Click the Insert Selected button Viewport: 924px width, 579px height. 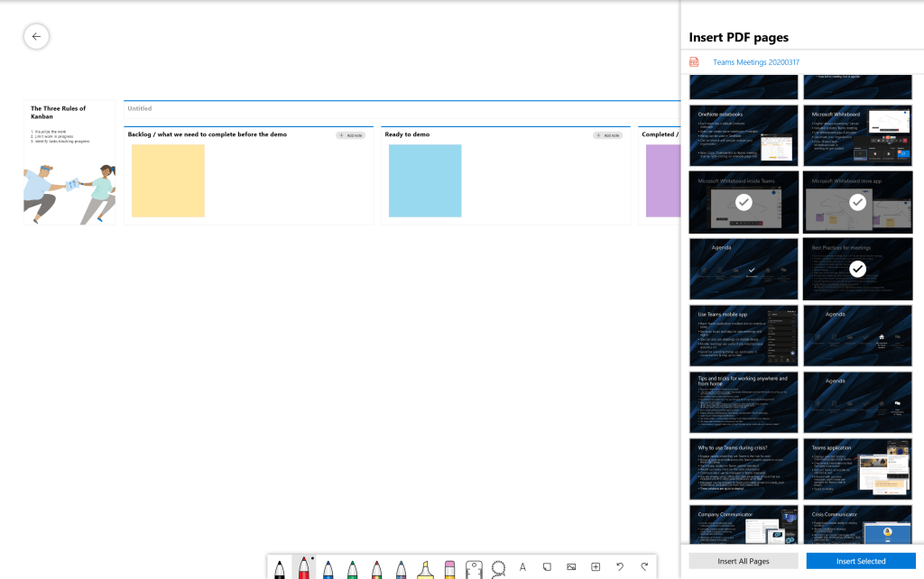coord(860,561)
